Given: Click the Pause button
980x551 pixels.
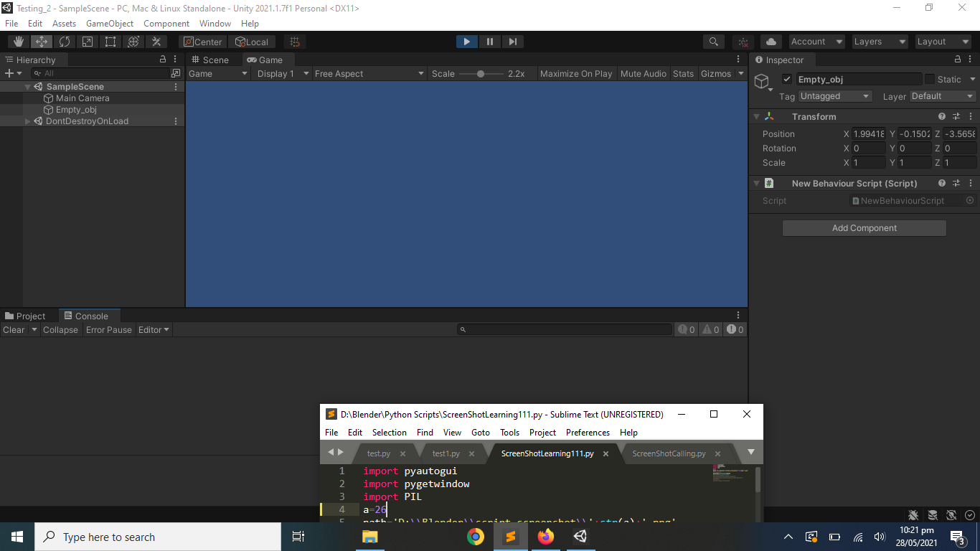Looking at the screenshot, I should click(490, 42).
